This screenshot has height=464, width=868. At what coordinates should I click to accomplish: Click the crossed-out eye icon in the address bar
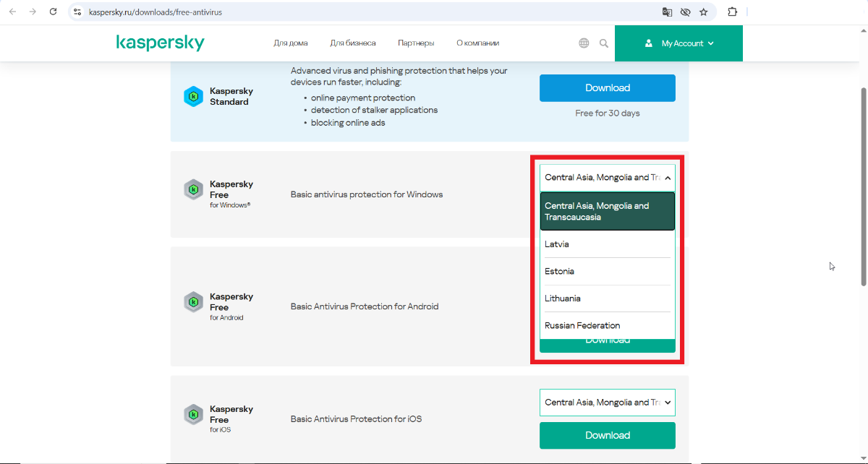(x=685, y=12)
